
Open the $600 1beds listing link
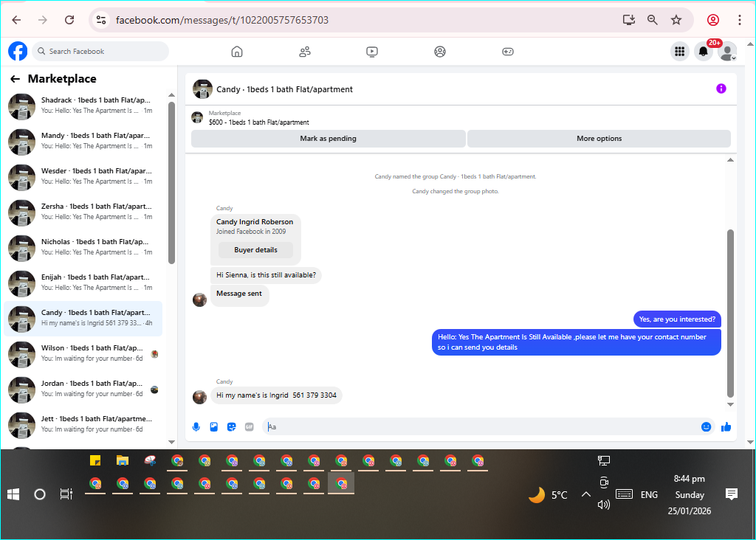[x=259, y=122]
